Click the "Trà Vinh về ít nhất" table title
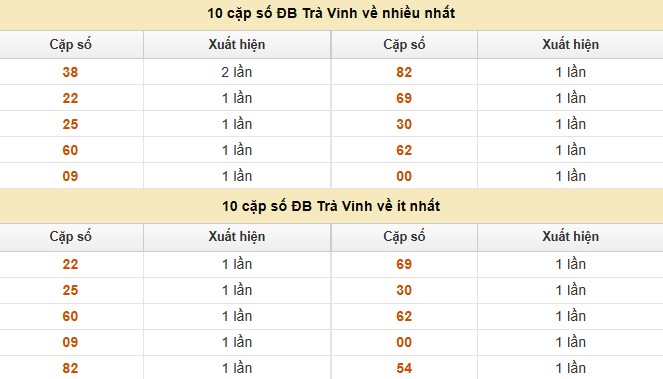Viewport: 663px width, 379px height. pyautogui.click(x=331, y=206)
